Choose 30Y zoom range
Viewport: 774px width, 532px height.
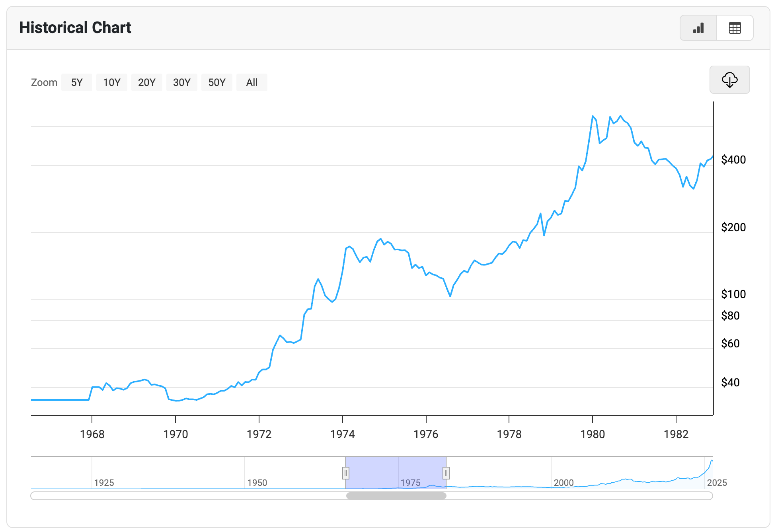pyautogui.click(x=182, y=82)
